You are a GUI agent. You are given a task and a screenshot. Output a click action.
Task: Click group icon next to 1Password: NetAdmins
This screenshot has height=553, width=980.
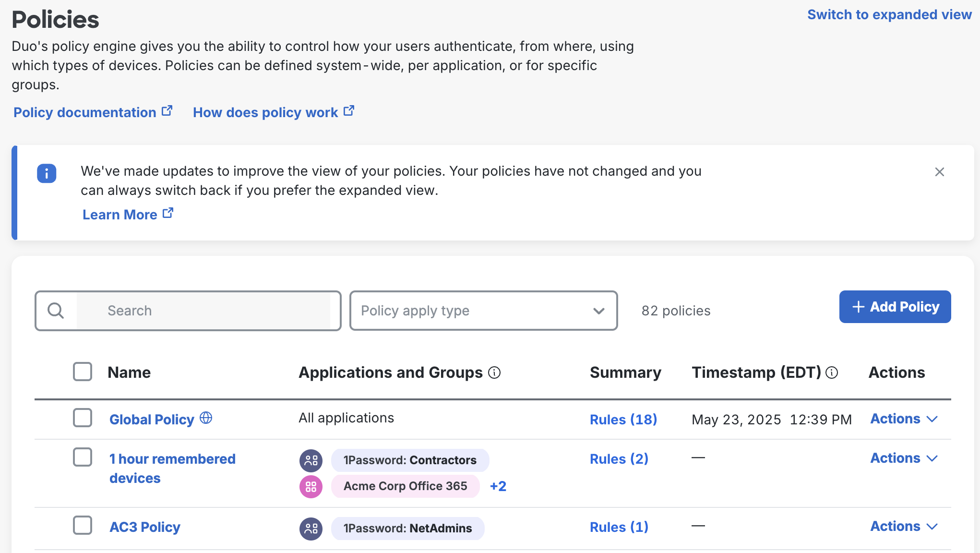click(311, 529)
